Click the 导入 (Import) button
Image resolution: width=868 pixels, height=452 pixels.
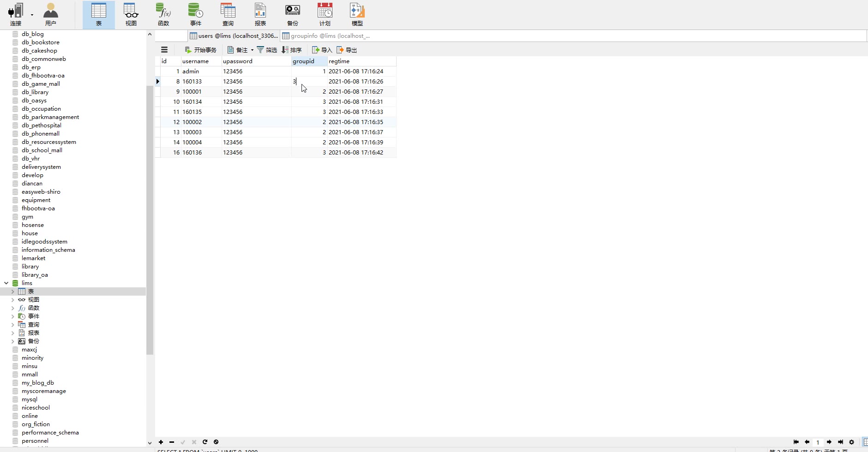pyautogui.click(x=322, y=50)
